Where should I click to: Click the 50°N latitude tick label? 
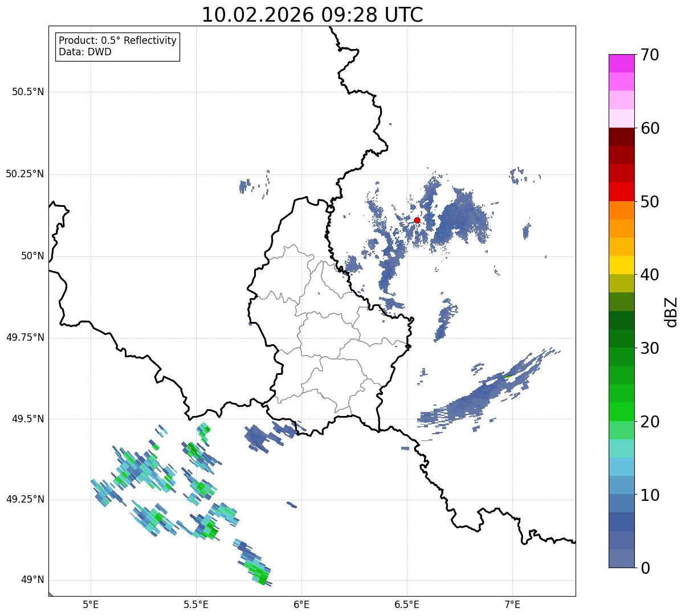click(x=32, y=256)
